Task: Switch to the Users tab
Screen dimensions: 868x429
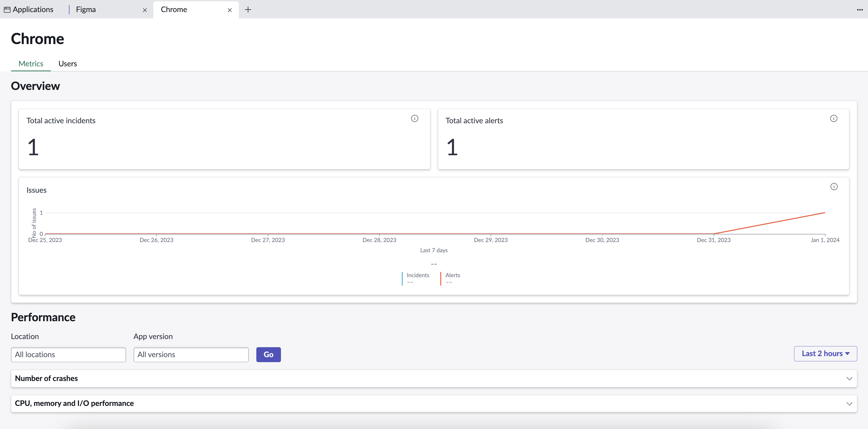Action: pos(68,64)
